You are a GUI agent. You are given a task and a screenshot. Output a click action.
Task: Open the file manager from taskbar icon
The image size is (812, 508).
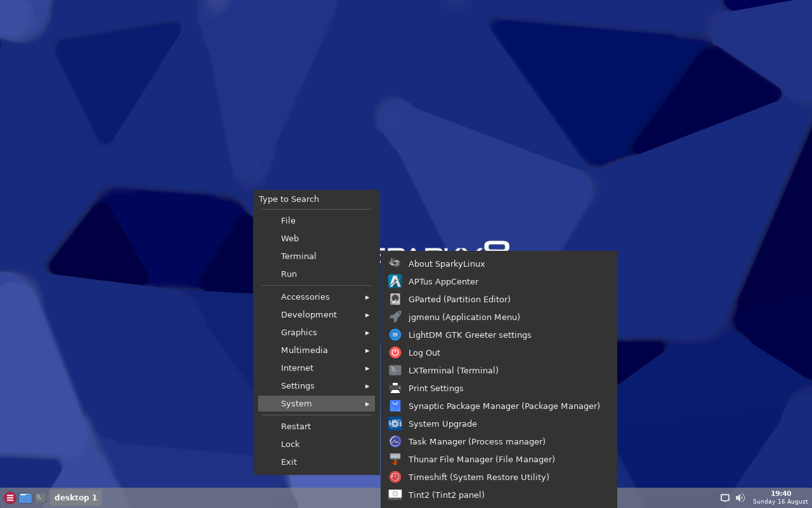pos(25,498)
